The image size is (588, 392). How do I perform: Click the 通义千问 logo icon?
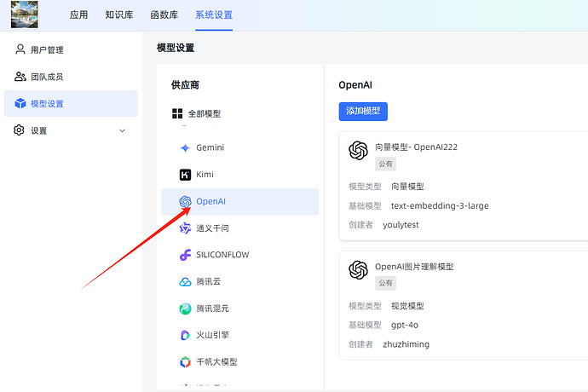click(x=185, y=228)
